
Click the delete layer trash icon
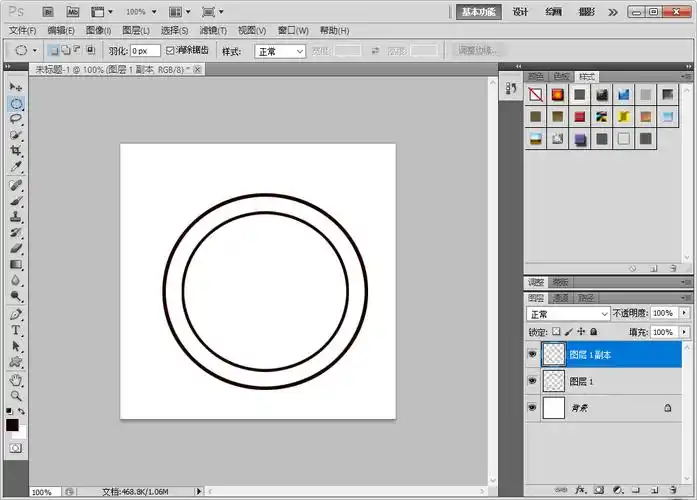(673, 491)
